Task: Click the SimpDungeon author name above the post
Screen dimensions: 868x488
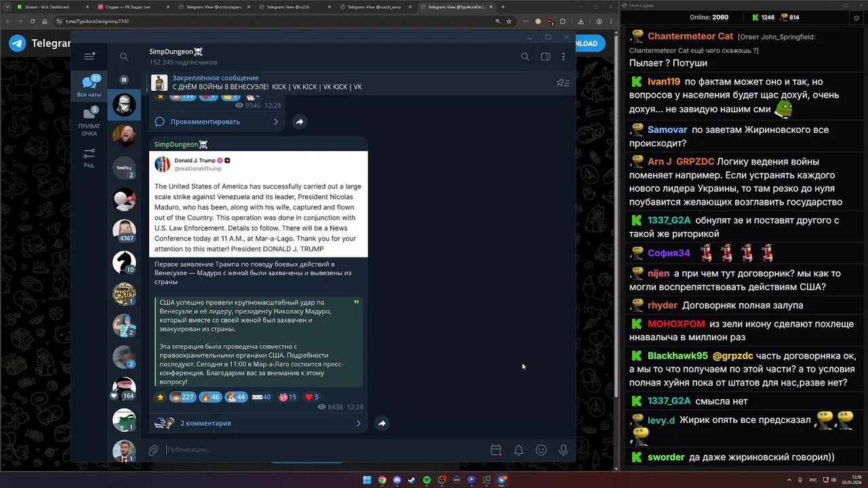Action: (180, 144)
